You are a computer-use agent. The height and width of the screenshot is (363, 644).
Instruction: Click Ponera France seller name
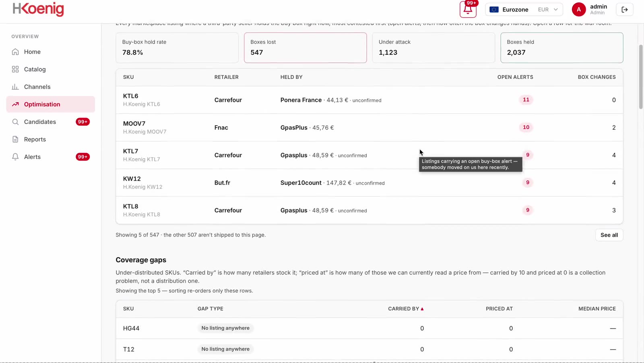click(301, 100)
